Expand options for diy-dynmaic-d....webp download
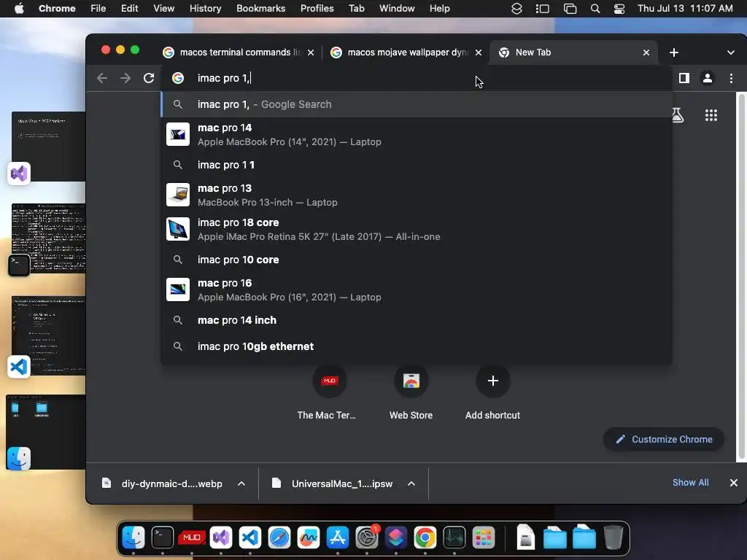 241,484
